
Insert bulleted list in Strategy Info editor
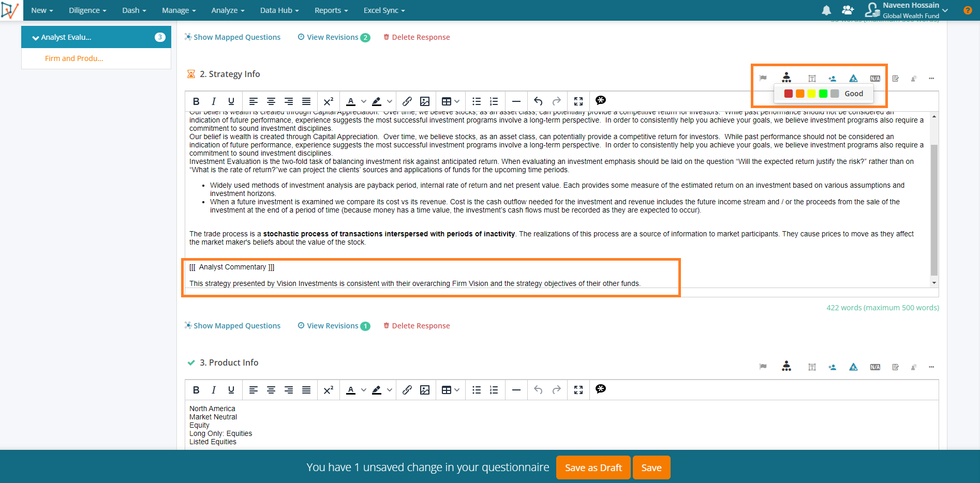click(x=477, y=101)
